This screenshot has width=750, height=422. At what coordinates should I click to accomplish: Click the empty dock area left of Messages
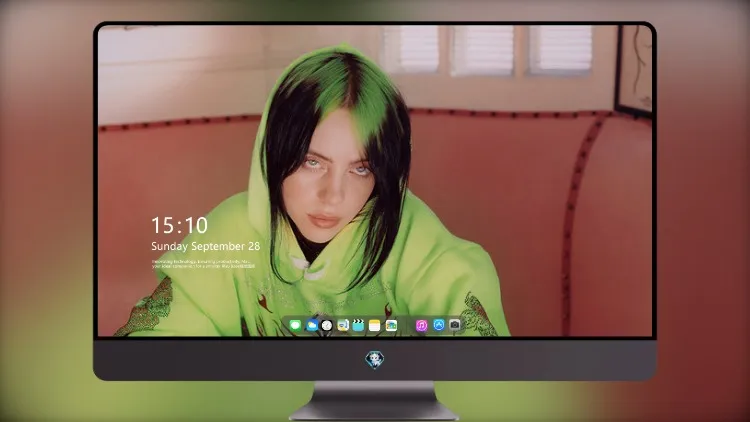[x=286, y=326]
